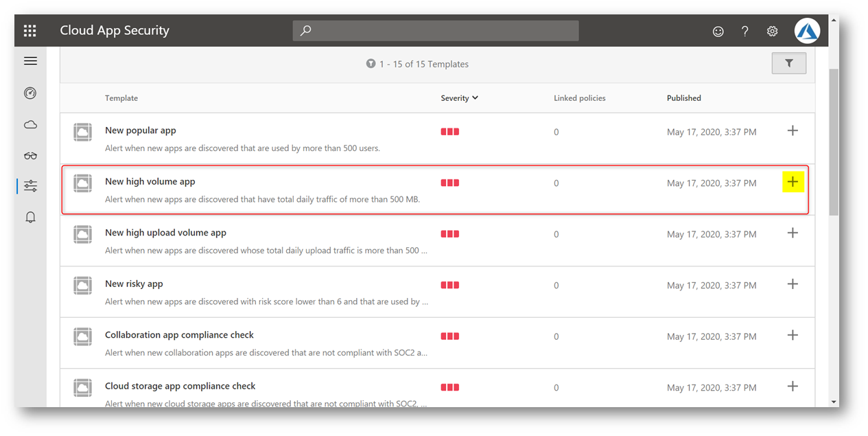Viewport: 868px width, 436px height.
Task: Select New high upload volume app name
Action: 165,233
